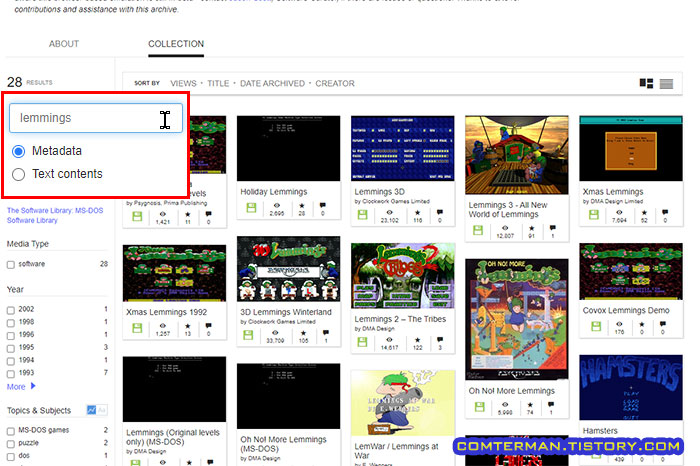Open Oh No! More Lemmings cover thumbnail
700x466 pixels.
(517, 319)
